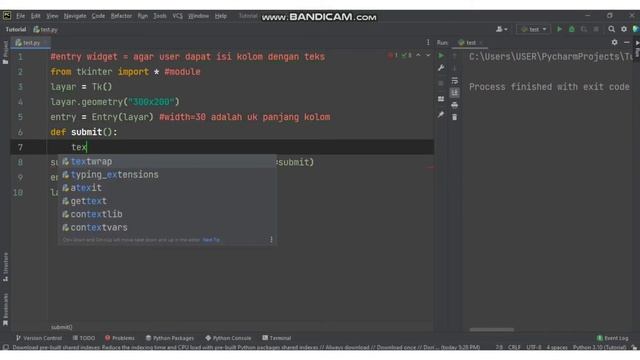Choose gettext completion suggestion
Image resolution: width=640 pixels, height=360 pixels.
[167, 201]
